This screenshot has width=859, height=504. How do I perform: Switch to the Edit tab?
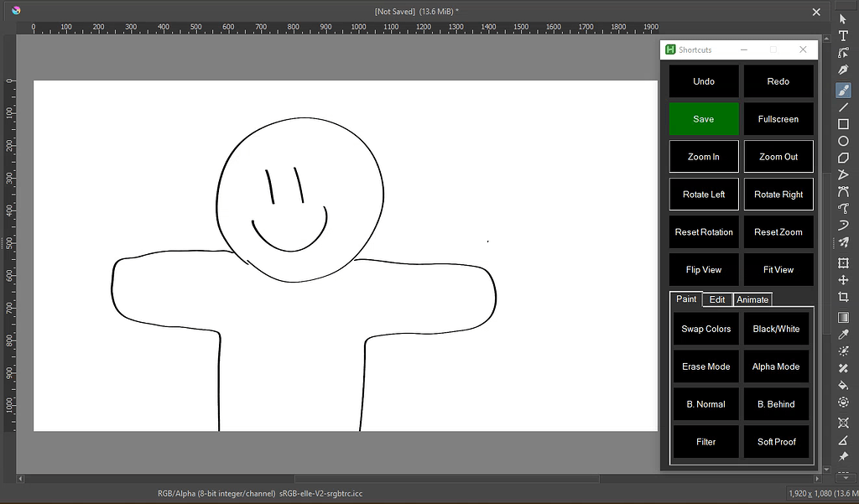[717, 299]
